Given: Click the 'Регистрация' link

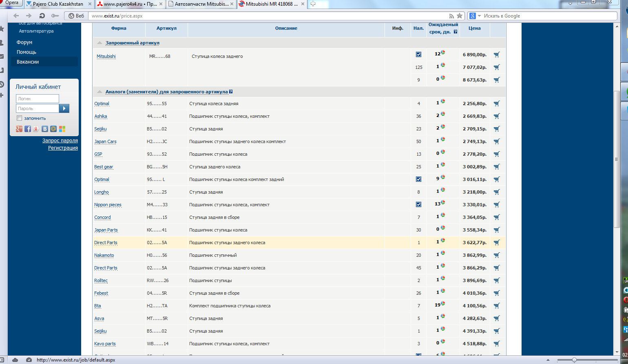Looking at the screenshot, I should (x=63, y=148).
